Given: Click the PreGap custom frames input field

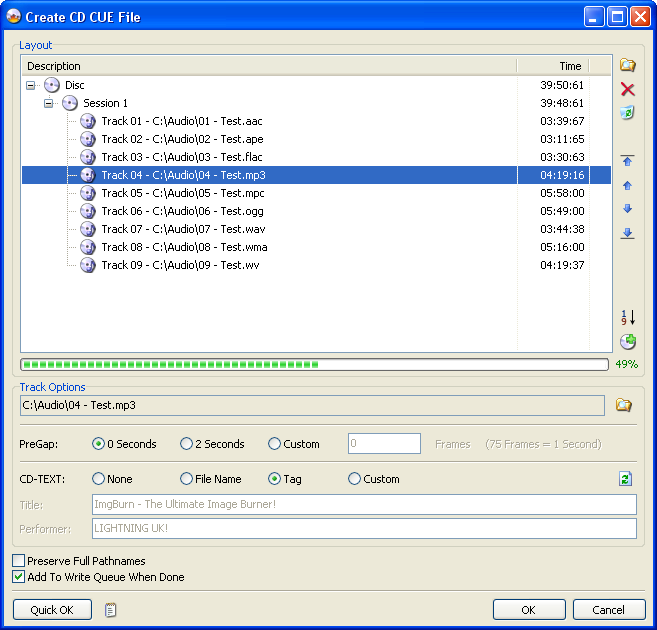Looking at the screenshot, I should coord(384,444).
